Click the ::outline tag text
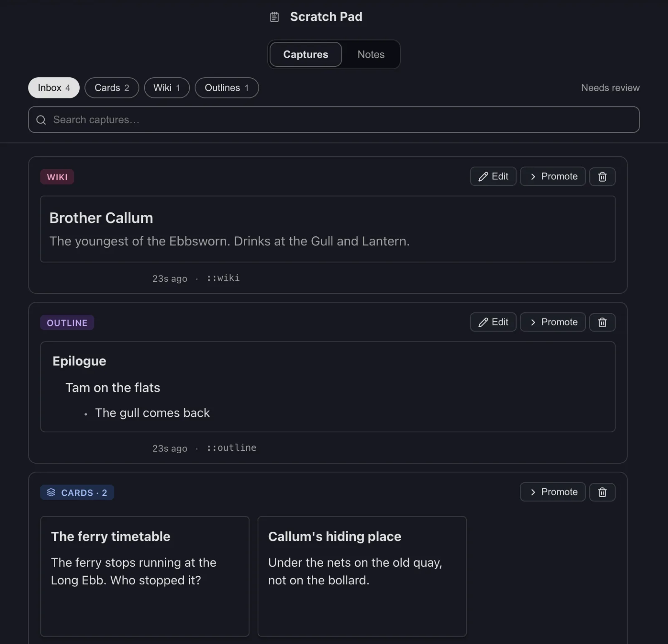This screenshot has width=668, height=644. pyautogui.click(x=231, y=448)
